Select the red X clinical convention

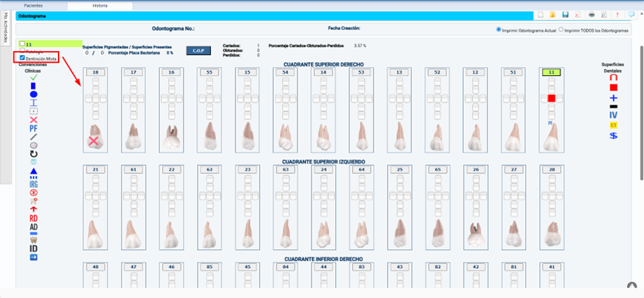[34, 119]
